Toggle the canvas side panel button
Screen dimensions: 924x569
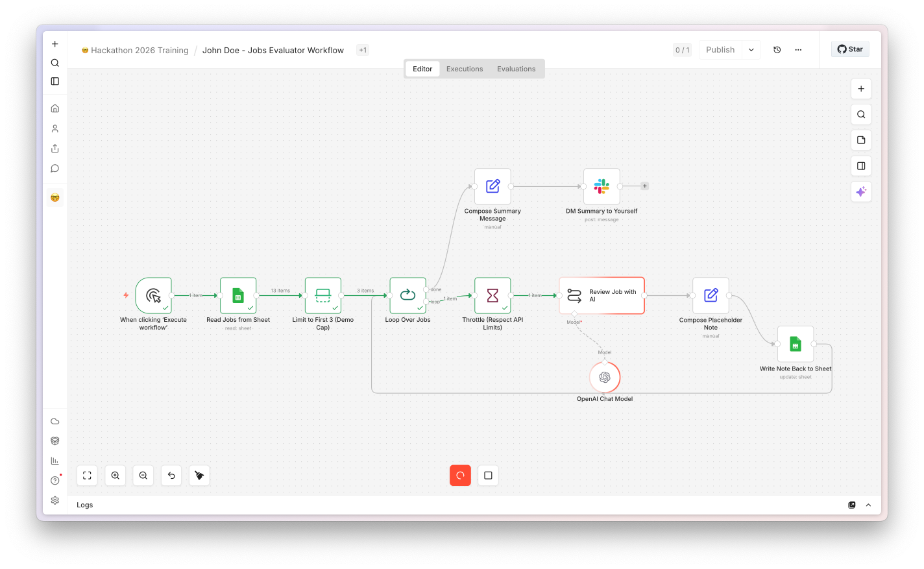861,166
